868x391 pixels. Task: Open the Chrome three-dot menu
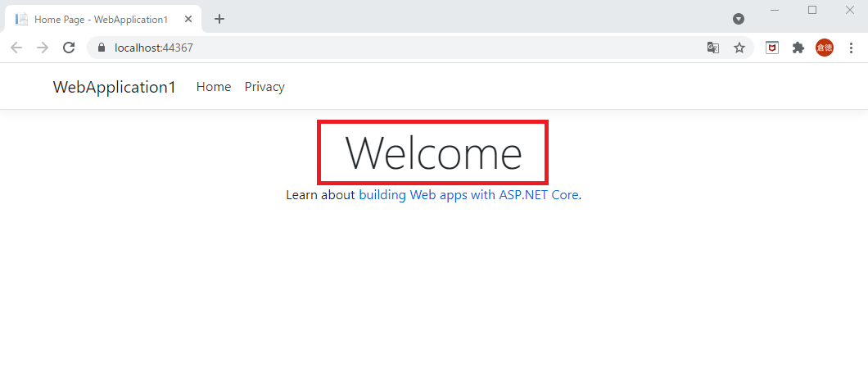852,48
